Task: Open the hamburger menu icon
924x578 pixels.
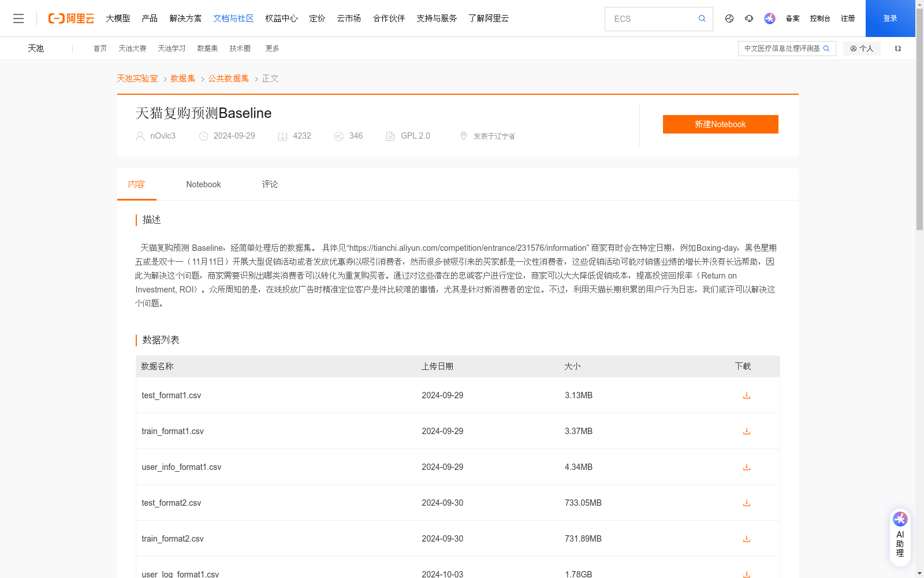Action: pyautogui.click(x=18, y=18)
